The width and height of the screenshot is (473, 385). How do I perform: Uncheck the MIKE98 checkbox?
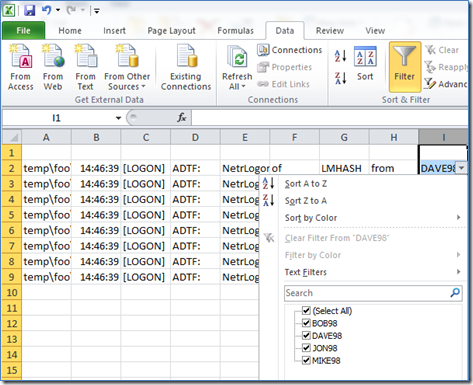(x=306, y=360)
